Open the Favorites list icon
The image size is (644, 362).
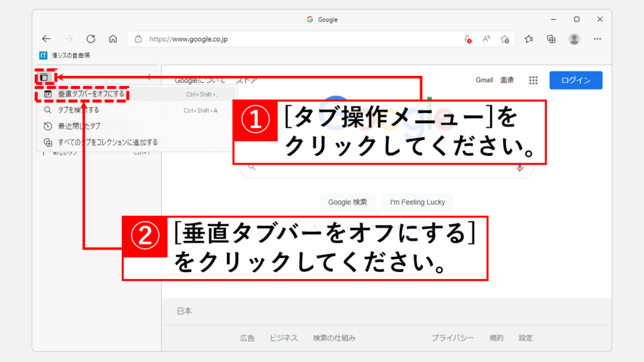click(x=529, y=39)
